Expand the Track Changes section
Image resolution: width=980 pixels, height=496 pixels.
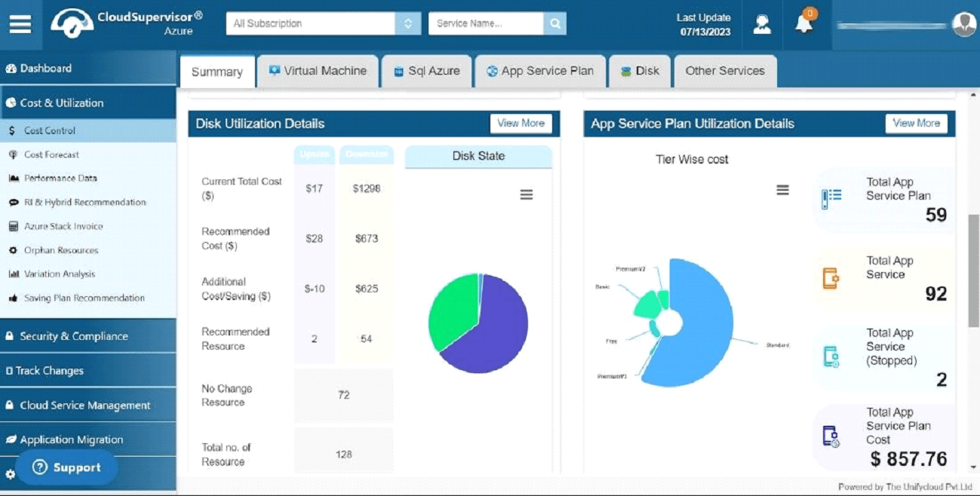coord(88,371)
